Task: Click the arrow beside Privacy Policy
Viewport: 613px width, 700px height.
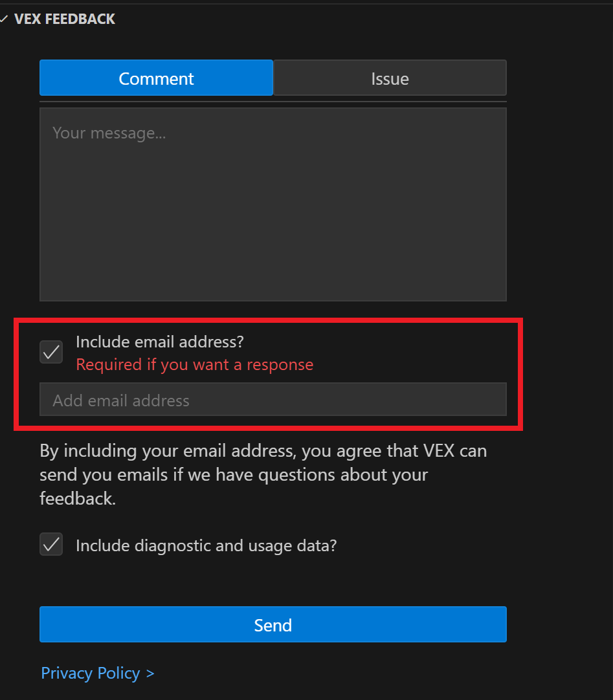Action: tap(150, 673)
